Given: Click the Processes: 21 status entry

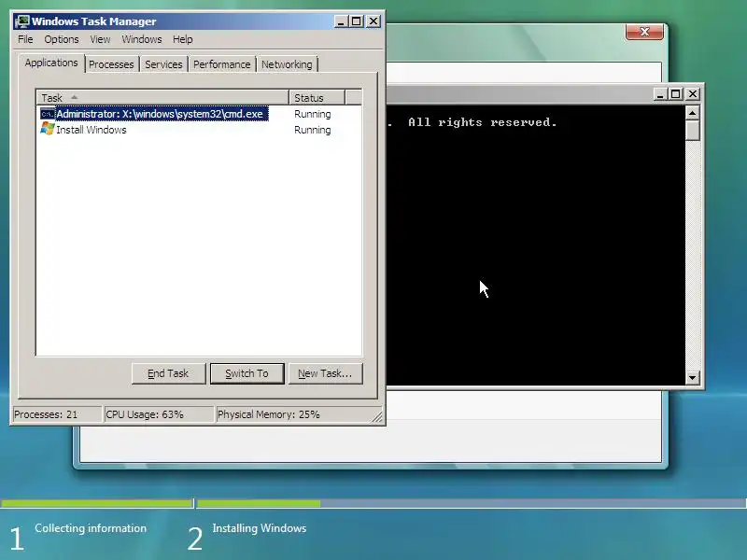Looking at the screenshot, I should (x=56, y=414).
